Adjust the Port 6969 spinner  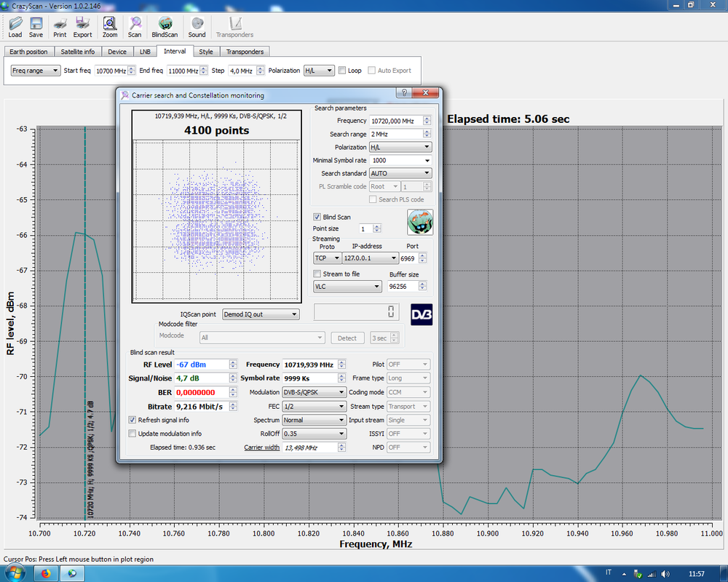(422, 258)
